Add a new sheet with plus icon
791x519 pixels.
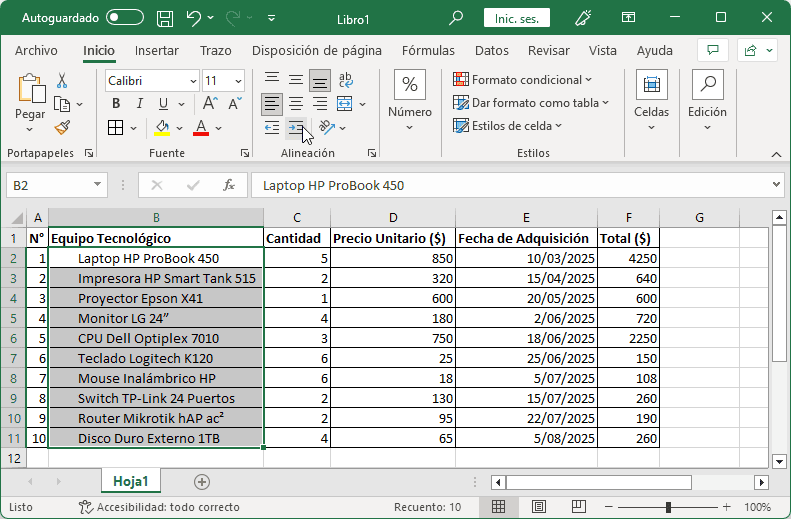202,481
